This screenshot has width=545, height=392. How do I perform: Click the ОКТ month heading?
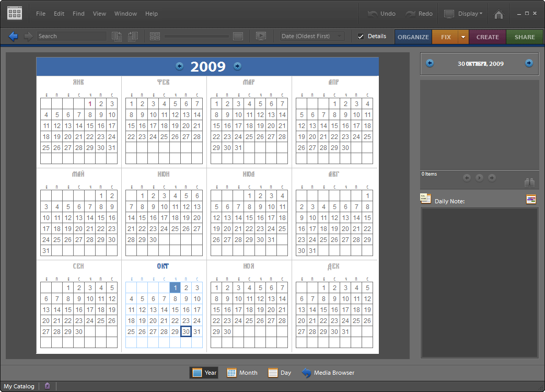click(163, 266)
